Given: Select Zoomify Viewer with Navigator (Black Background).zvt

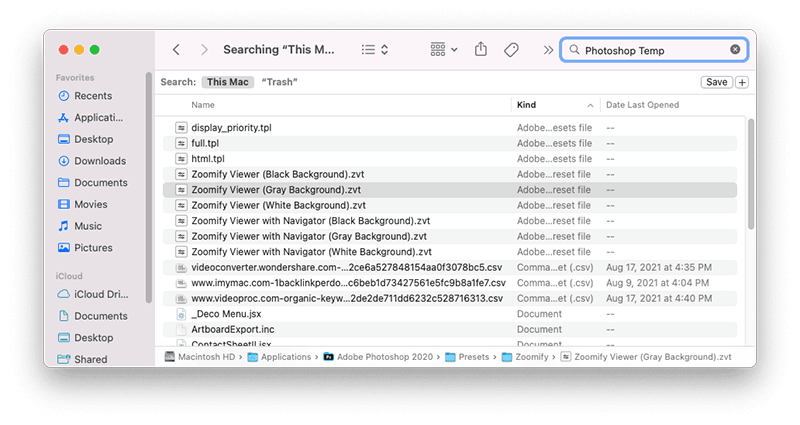Looking at the screenshot, I should tap(450, 221).
